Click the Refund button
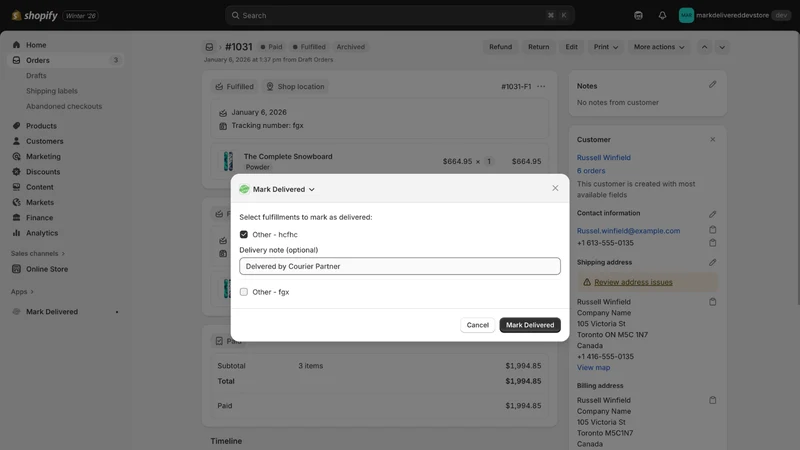The width and height of the screenshot is (800, 450). pos(500,47)
